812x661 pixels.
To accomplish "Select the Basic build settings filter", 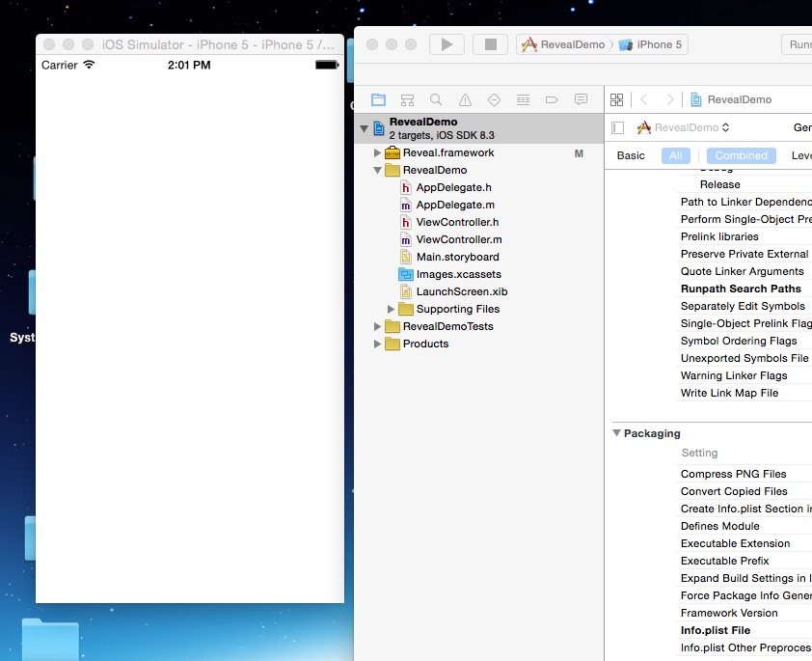I will click(x=631, y=155).
